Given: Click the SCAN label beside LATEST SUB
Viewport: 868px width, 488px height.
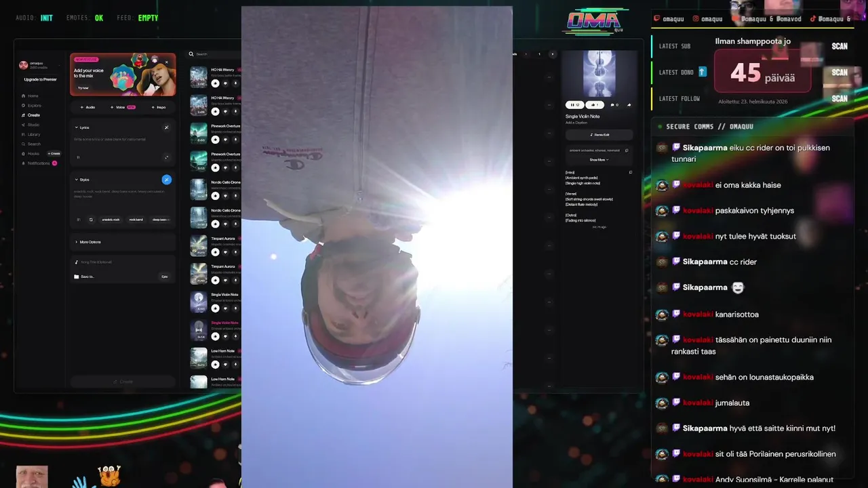Looking at the screenshot, I should tap(840, 46).
